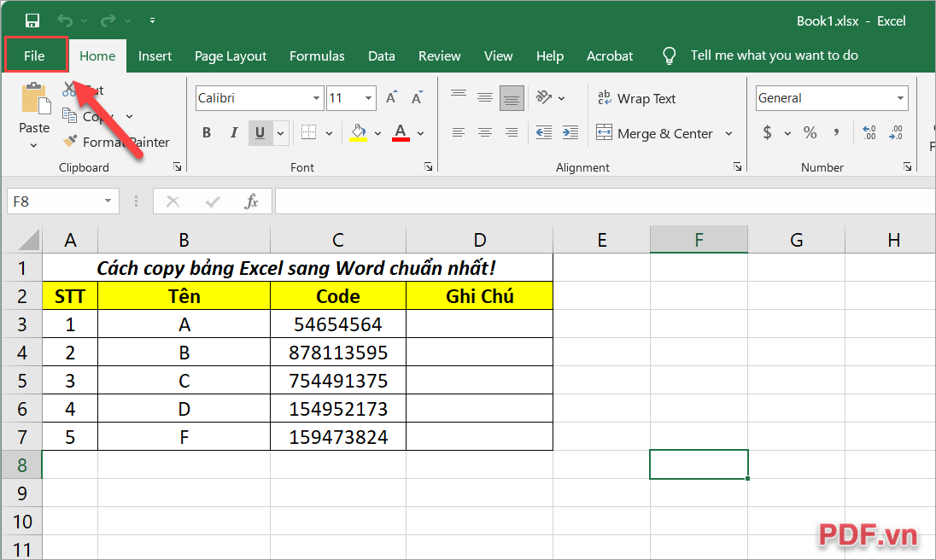Click the Redo arrow icon

[x=108, y=20]
